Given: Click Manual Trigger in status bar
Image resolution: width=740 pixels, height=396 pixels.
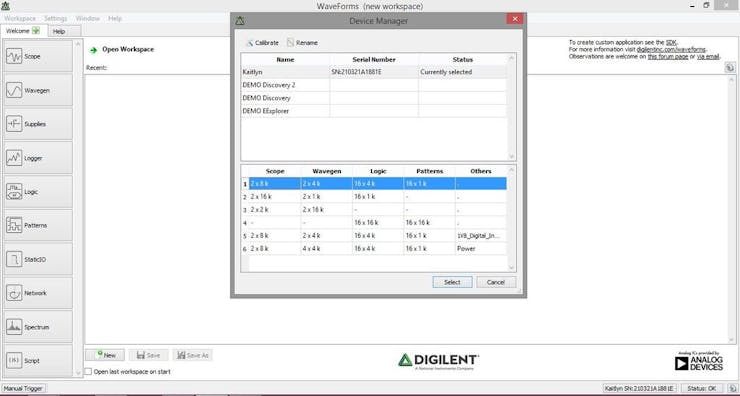Looking at the screenshot, I should [x=23, y=388].
